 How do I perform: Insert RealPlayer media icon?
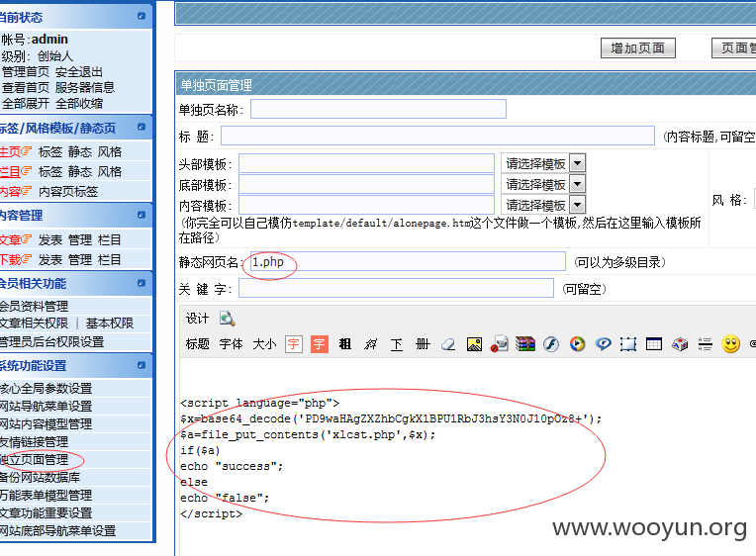coord(603,344)
